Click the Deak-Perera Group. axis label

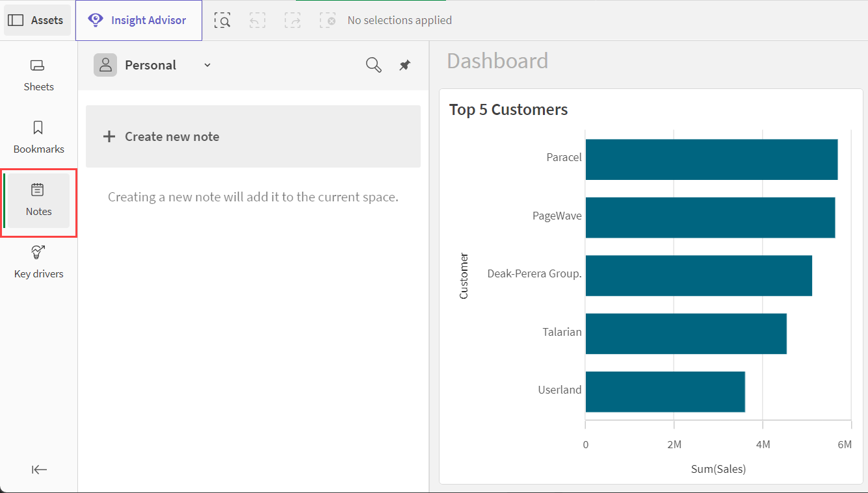534,273
